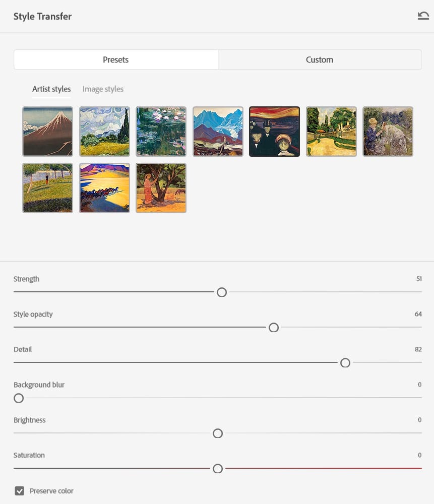
Task: Select the women in garden style
Action: click(388, 132)
